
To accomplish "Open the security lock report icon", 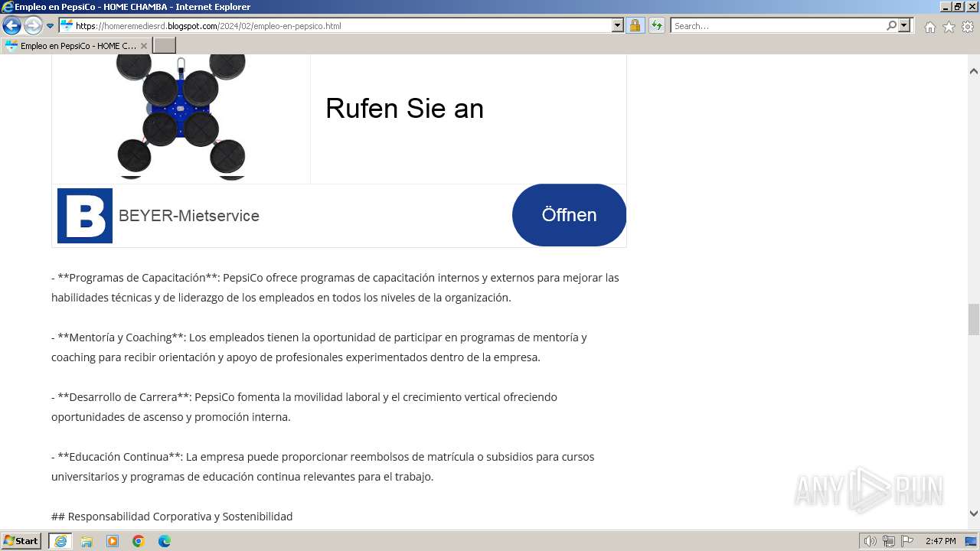I will [635, 26].
